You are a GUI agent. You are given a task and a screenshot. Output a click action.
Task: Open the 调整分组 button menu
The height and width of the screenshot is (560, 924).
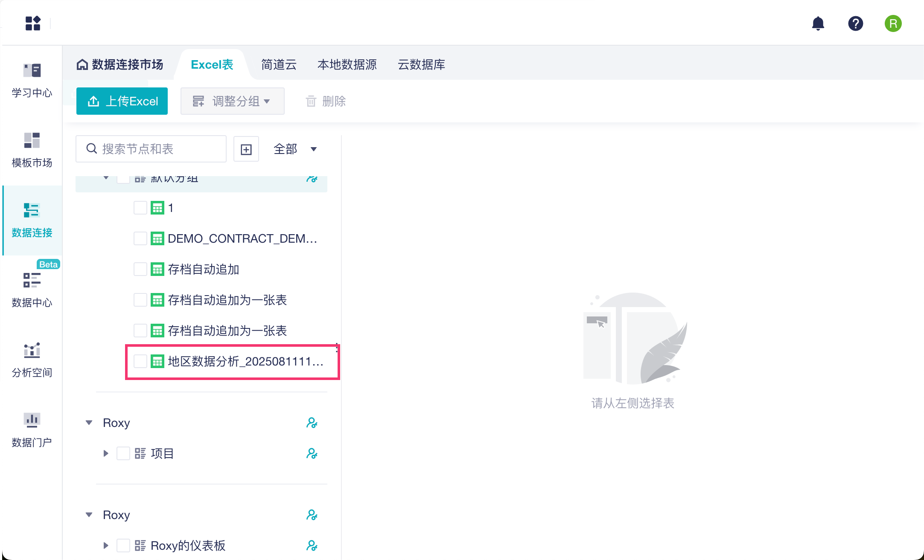[232, 101]
